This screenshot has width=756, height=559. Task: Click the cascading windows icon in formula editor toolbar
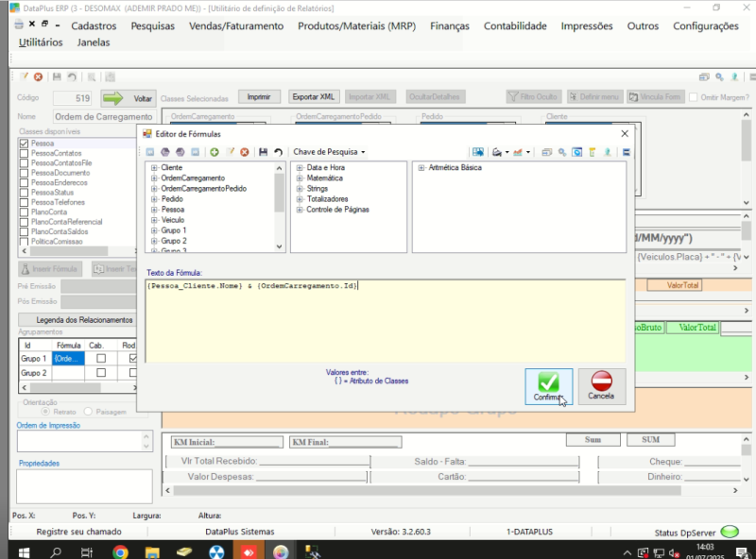click(x=546, y=152)
